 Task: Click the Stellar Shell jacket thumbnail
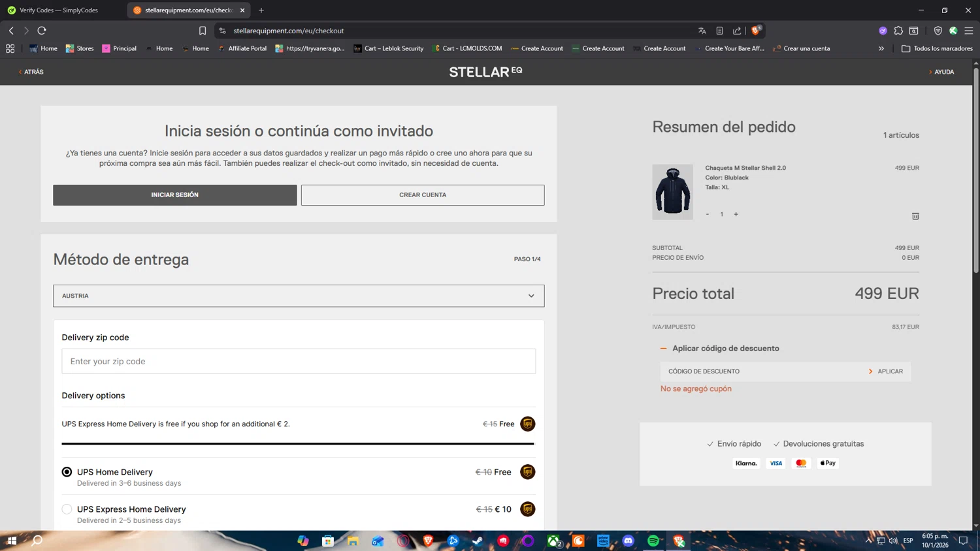pos(672,192)
